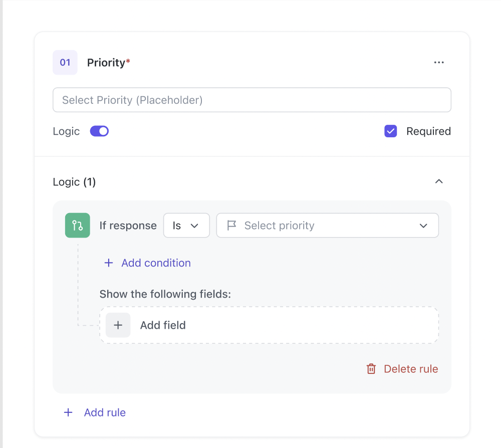Image resolution: width=501 pixels, height=448 pixels.
Task: Open the Select priority dropdown
Action: 328,226
